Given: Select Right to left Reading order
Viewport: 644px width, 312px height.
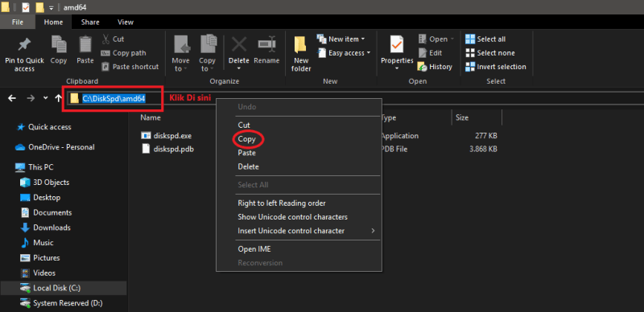Looking at the screenshot, I should [282, 203].
